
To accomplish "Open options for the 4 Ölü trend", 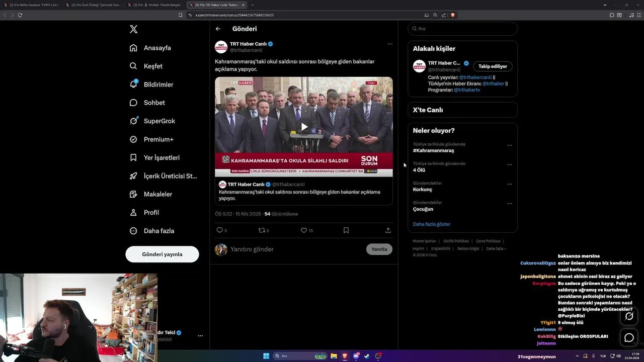I will coord(509,164).
